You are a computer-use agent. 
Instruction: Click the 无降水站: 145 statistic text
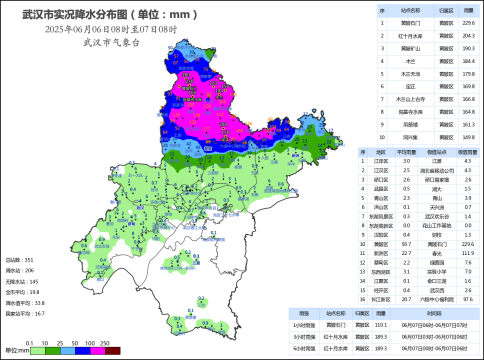(22, 282)
